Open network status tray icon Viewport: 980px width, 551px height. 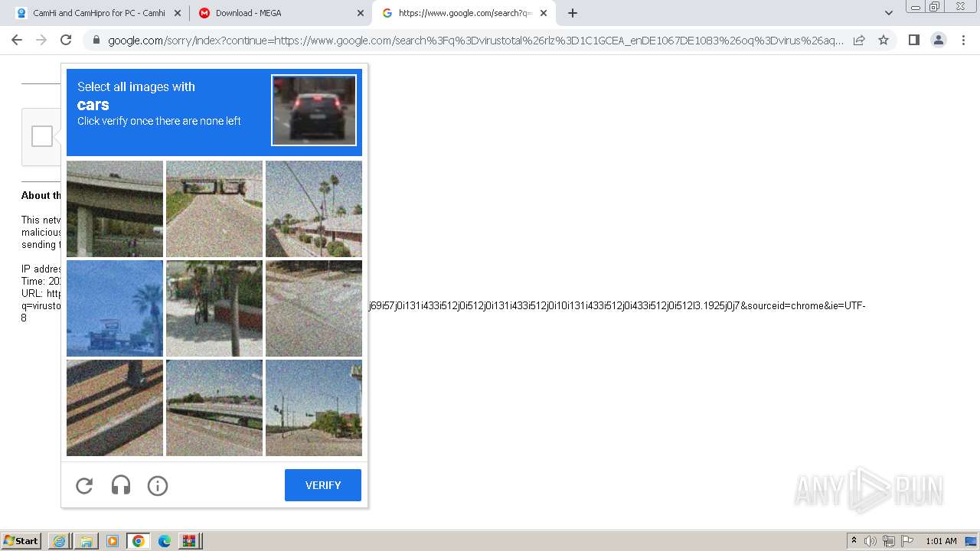(889, 541)
